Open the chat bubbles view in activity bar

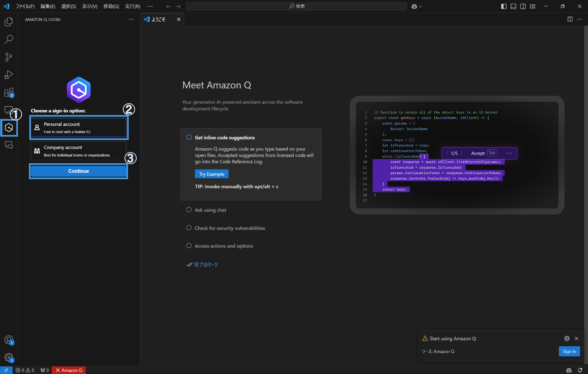[x=9, y=145]
